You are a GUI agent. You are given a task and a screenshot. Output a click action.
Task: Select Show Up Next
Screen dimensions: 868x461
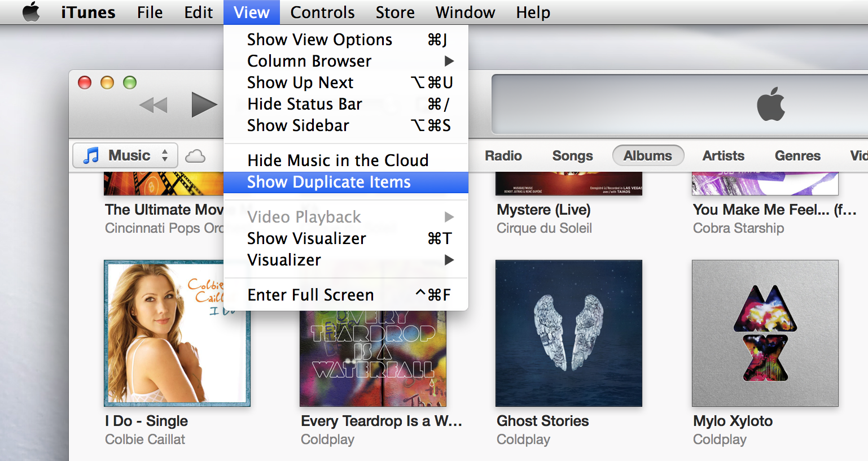[346, 82]
